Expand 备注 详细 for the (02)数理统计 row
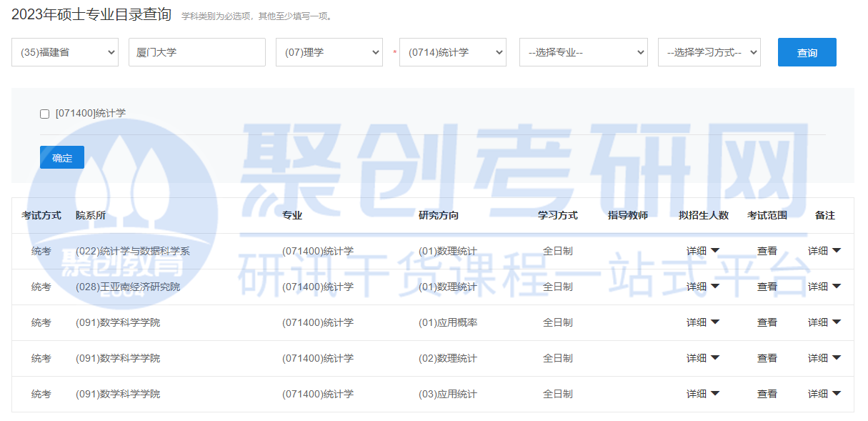 coord(824,358)
